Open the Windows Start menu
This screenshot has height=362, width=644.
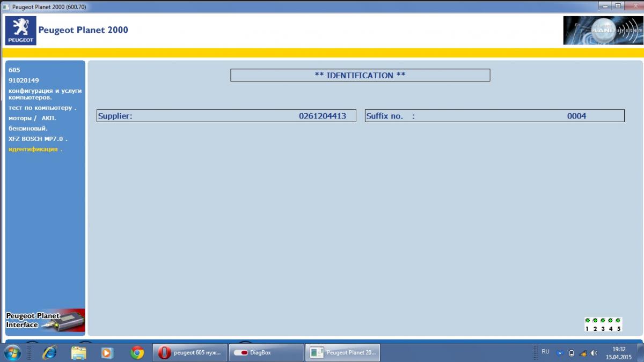point(12,352)
